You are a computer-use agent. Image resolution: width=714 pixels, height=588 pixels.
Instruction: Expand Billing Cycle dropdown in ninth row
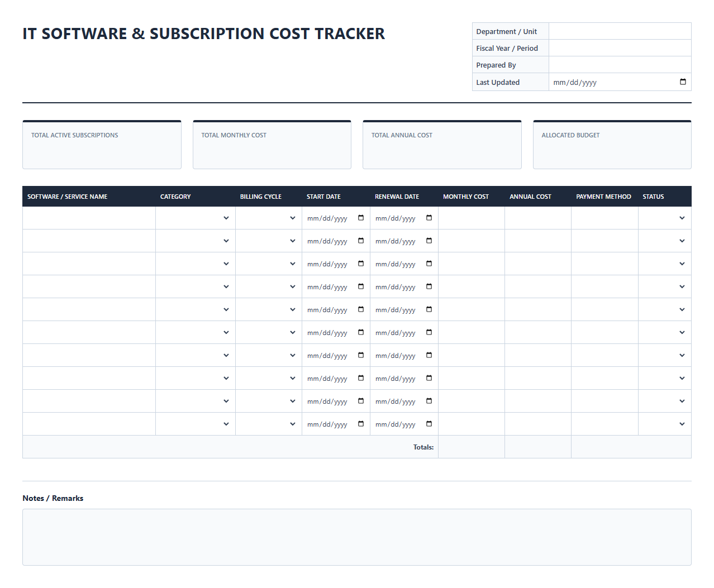click(268, 401)
